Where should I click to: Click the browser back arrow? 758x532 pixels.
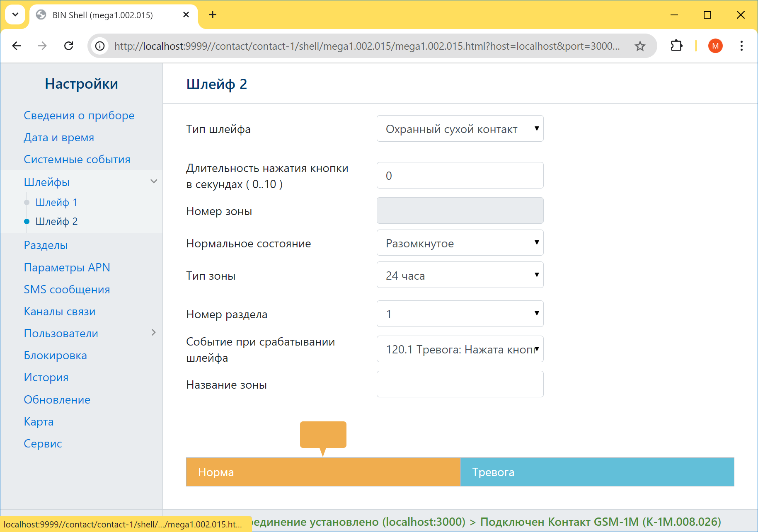(17, 46)
